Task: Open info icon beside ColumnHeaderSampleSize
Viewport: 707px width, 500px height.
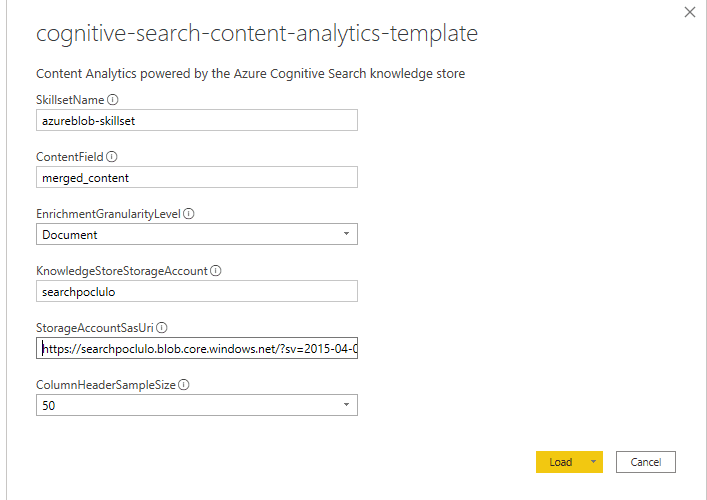Action: click(184, 385)
